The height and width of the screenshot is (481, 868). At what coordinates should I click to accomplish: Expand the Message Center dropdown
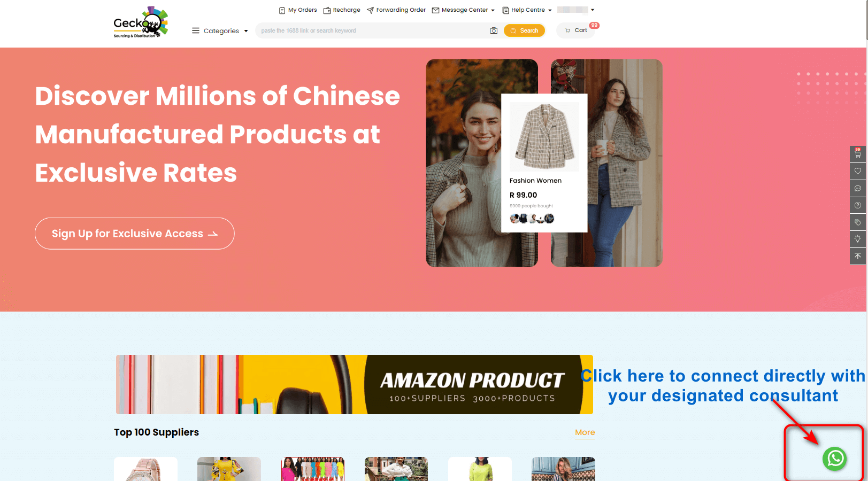click(463, 10)
